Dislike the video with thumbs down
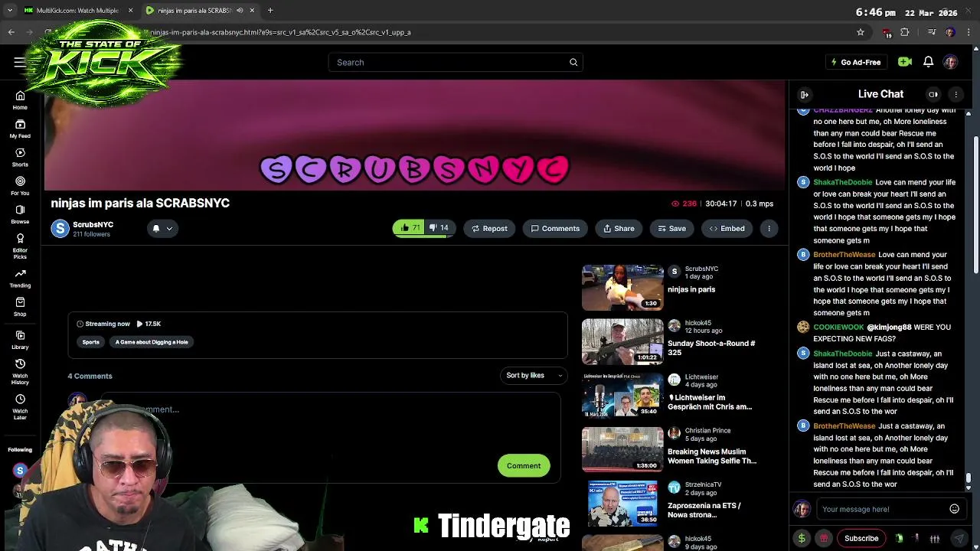The image size is (980, 551). tap(439, 227)
